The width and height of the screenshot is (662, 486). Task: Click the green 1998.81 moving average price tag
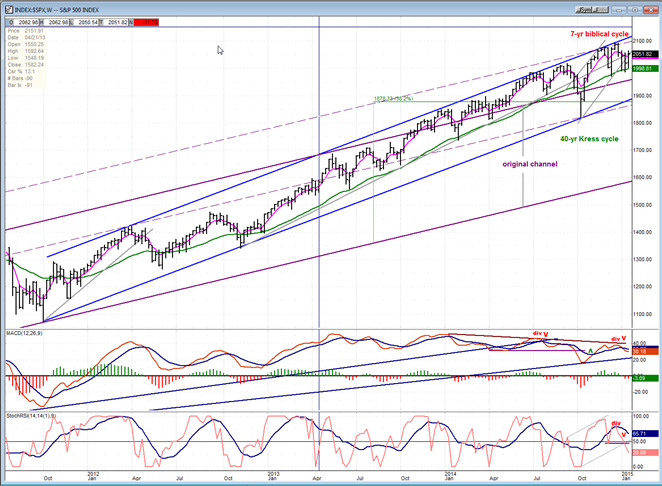click(x=645, y=68)
